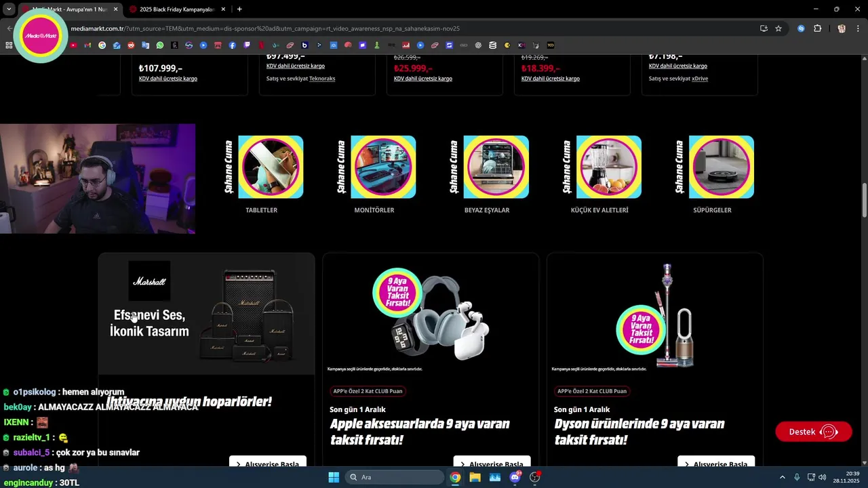Image resolution: width=868 pixels, height=488 pixels.
Task: Open the Facebook bookmark icon
Action: pyautogui.click(x=232, y=45)
